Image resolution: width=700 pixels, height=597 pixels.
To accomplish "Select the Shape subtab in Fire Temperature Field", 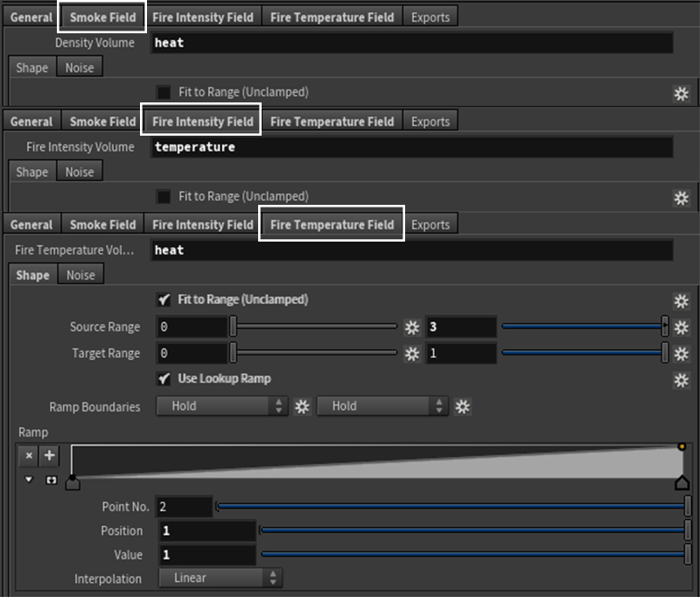I will coord(32,275).
